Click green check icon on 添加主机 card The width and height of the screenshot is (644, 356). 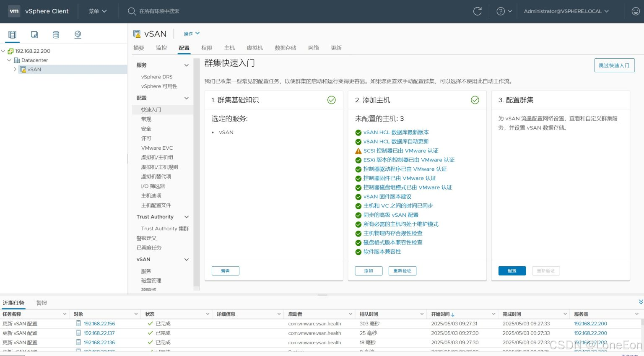point(475,100)
